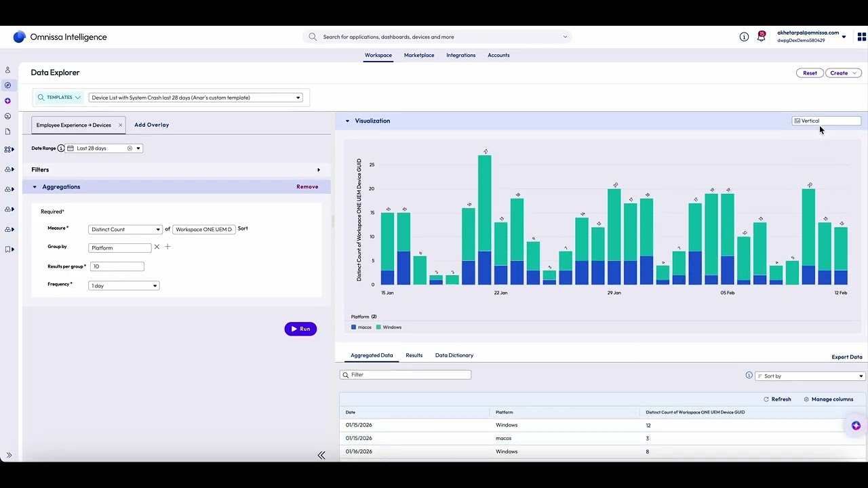Expand the bookmark sidebar icon menu
This screenshot has height=488, width=868.
(x=9, y=249)
